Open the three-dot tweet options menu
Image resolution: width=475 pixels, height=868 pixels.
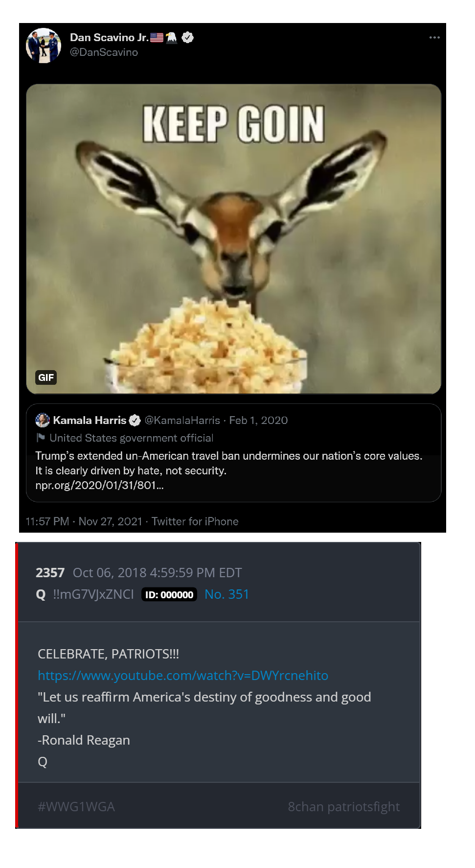pos(434,37)
